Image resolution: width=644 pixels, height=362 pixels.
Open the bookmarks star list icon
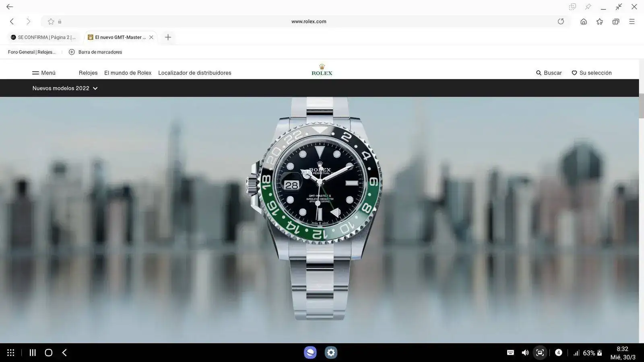coord(599,22)
